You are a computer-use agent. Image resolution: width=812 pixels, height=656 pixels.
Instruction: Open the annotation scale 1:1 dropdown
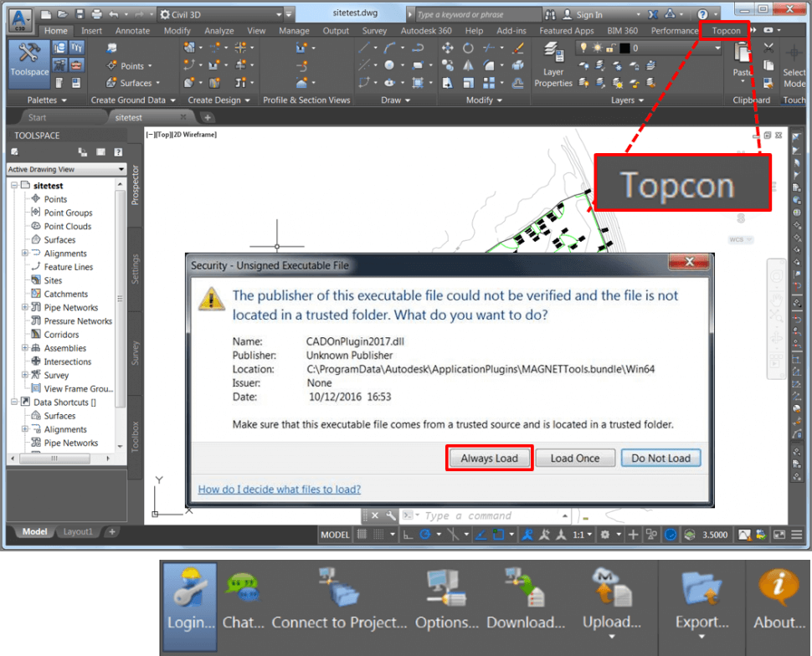tap(582, 535)
